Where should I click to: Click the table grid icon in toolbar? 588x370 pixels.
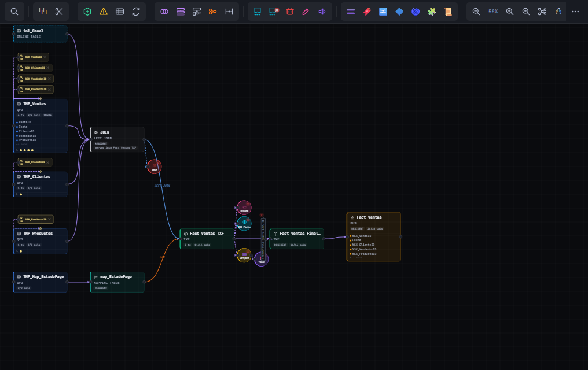pos(120,12)
